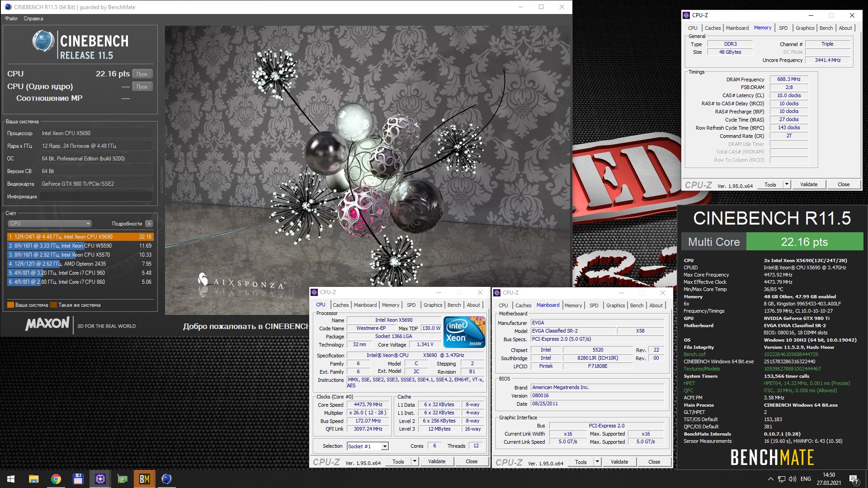Open Справка menu in Cinebench
Image resolution: width=868 pixels, height=488 pixels.
tap(33, 19)
